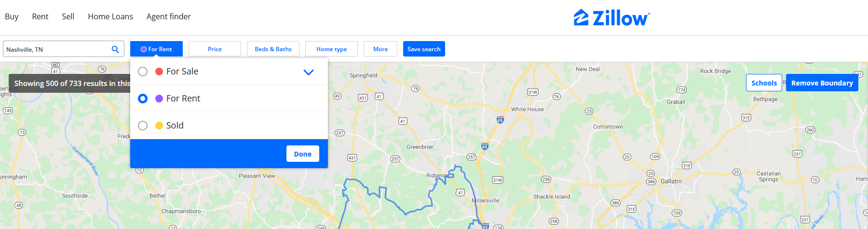Open the Price filter dropdown
Viewport: 868px width, 229px height.
pos(215,49)
